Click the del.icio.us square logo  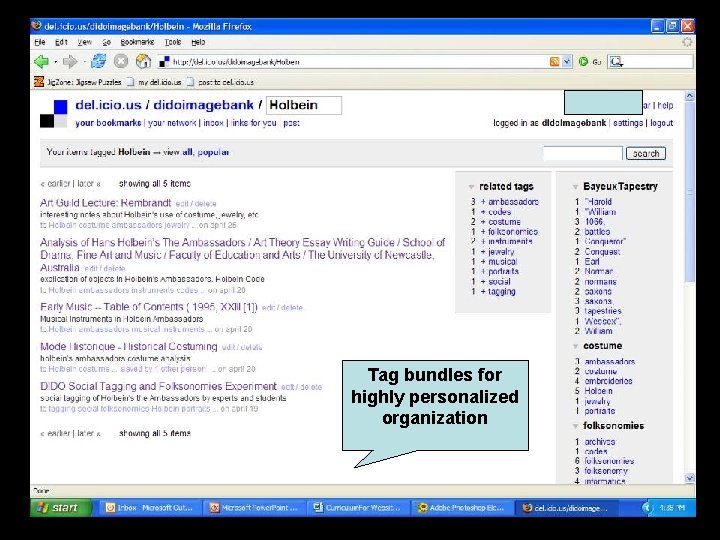click(54, 113)
